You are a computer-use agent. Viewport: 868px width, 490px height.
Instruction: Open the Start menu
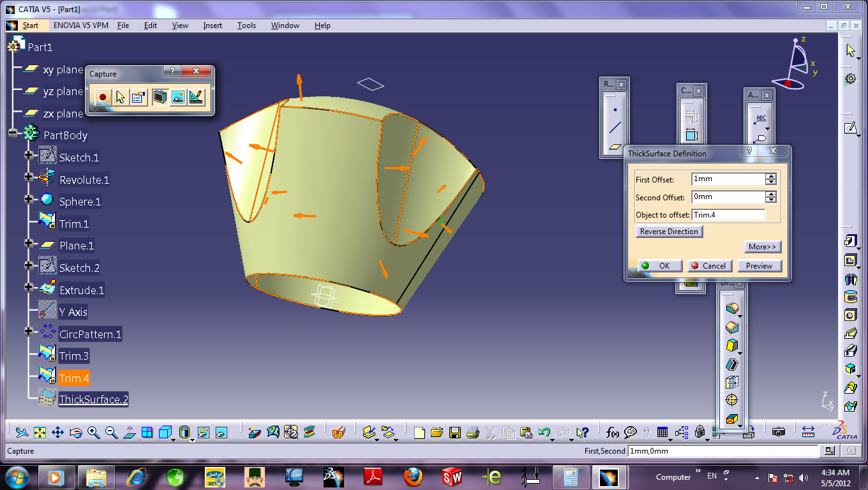click(31, 26)
